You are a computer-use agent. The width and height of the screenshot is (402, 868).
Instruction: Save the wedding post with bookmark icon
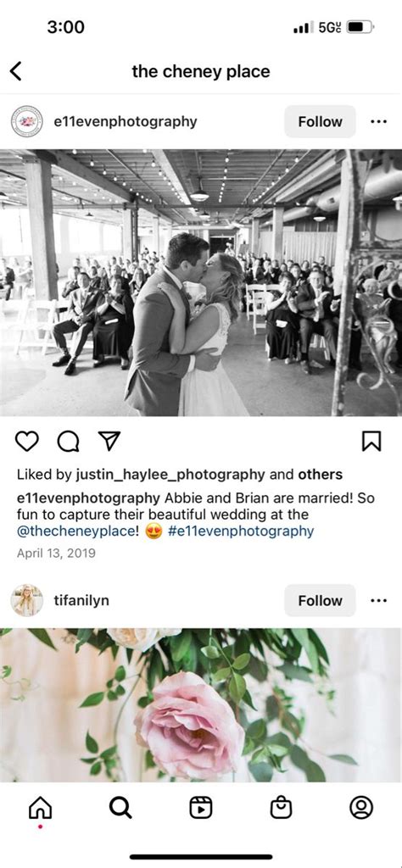(x=371, y=441)
